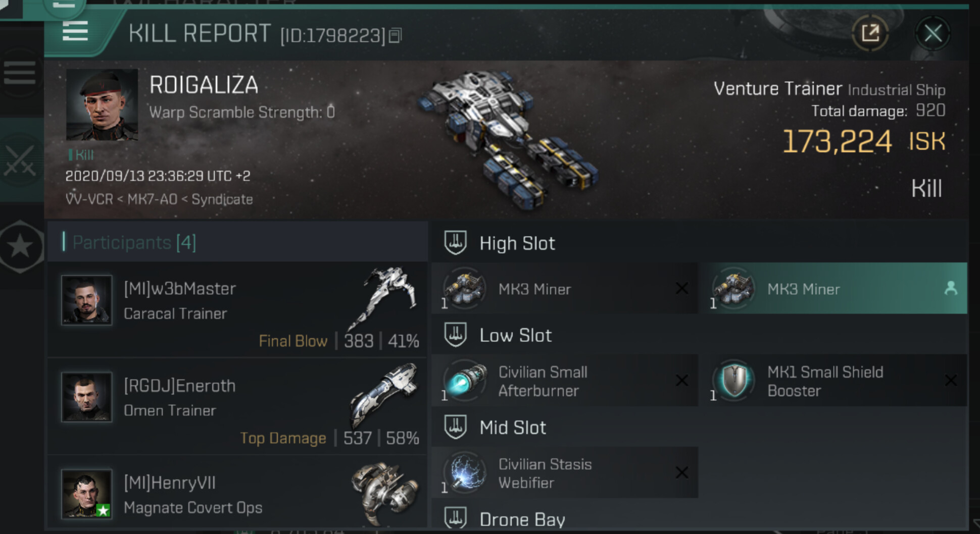This screenshot has width=980, height=534.
Task: Open the star badge sidebar icon
Action: pos(21,246)
